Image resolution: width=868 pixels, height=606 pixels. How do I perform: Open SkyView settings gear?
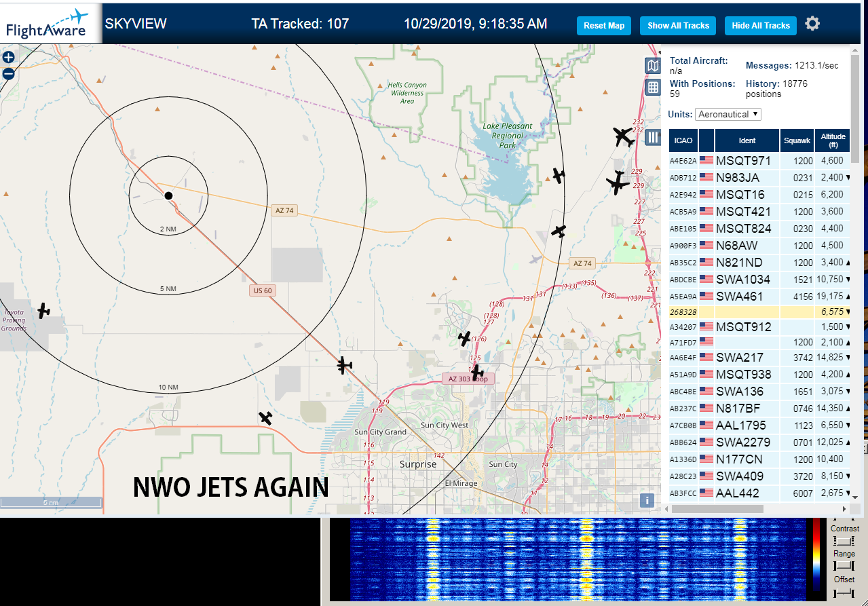[812, 24]
